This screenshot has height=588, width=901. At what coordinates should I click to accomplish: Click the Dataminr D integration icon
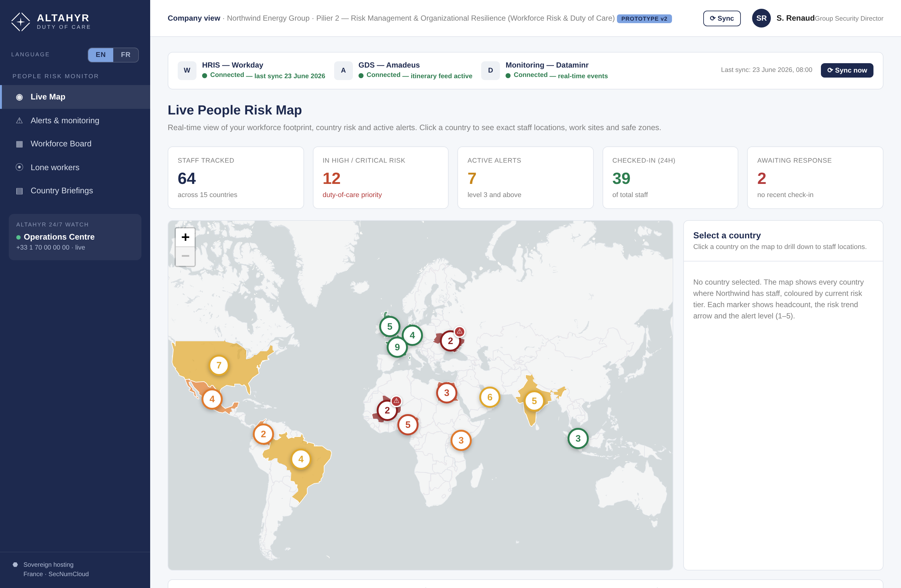(x=490, y=70)
